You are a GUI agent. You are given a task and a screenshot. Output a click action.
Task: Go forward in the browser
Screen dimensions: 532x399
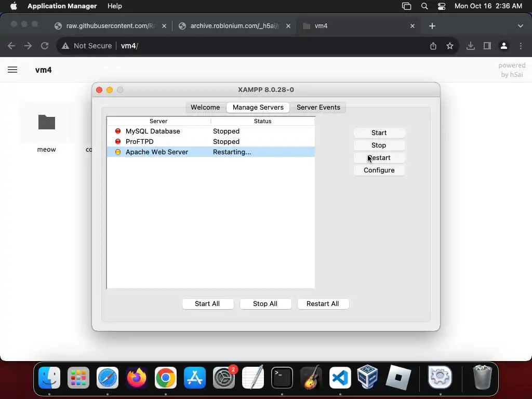pyautogui.click(x=28, y=46)
